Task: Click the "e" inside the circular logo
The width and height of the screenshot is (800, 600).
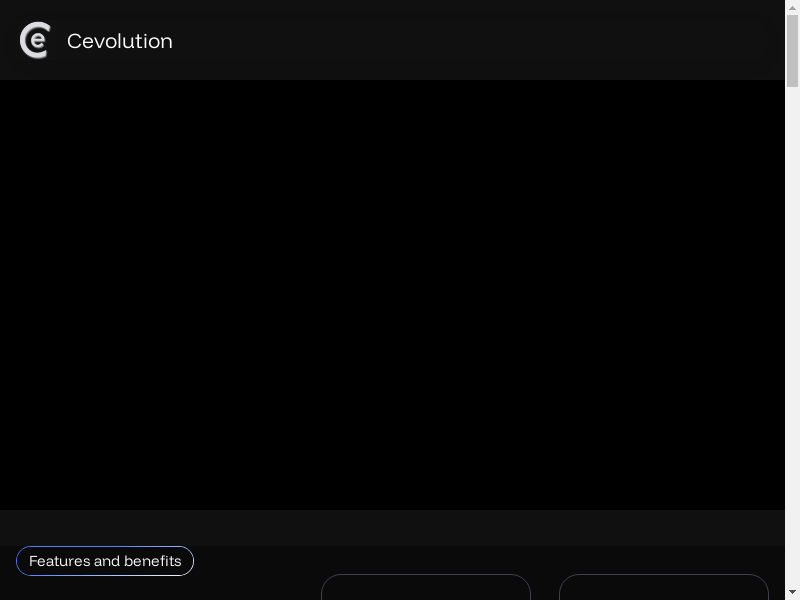Action: (38, 41)
